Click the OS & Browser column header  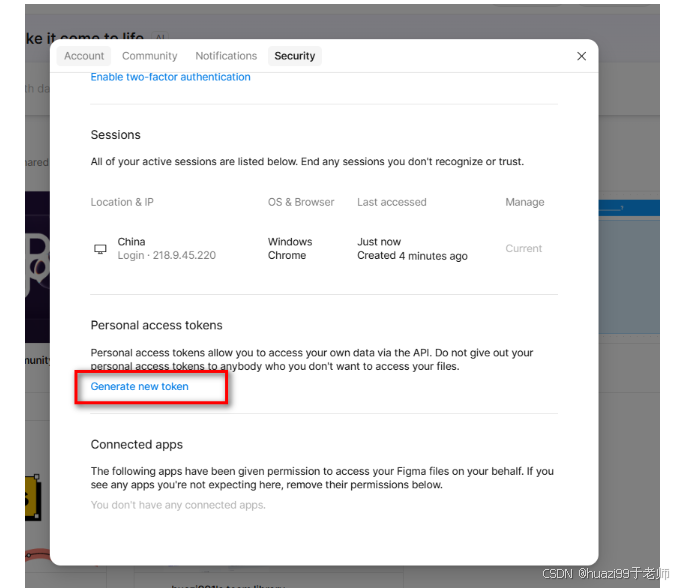click(x=301, y=202)
